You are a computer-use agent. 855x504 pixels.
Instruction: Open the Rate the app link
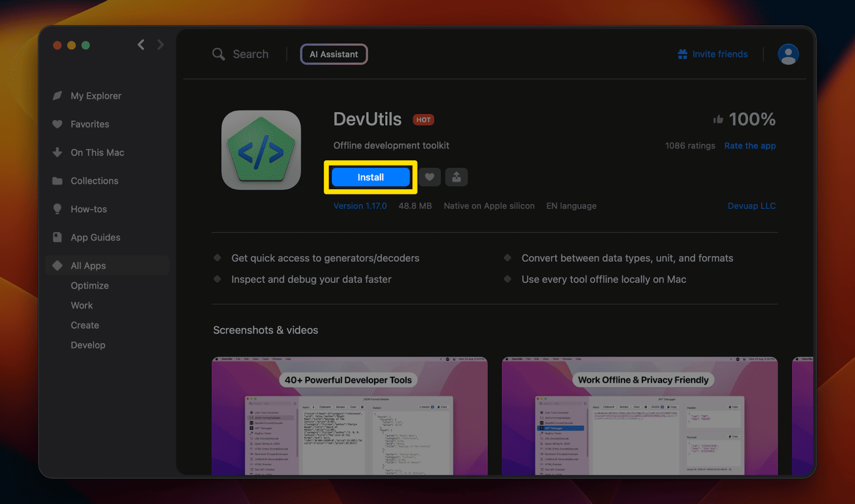750,146
